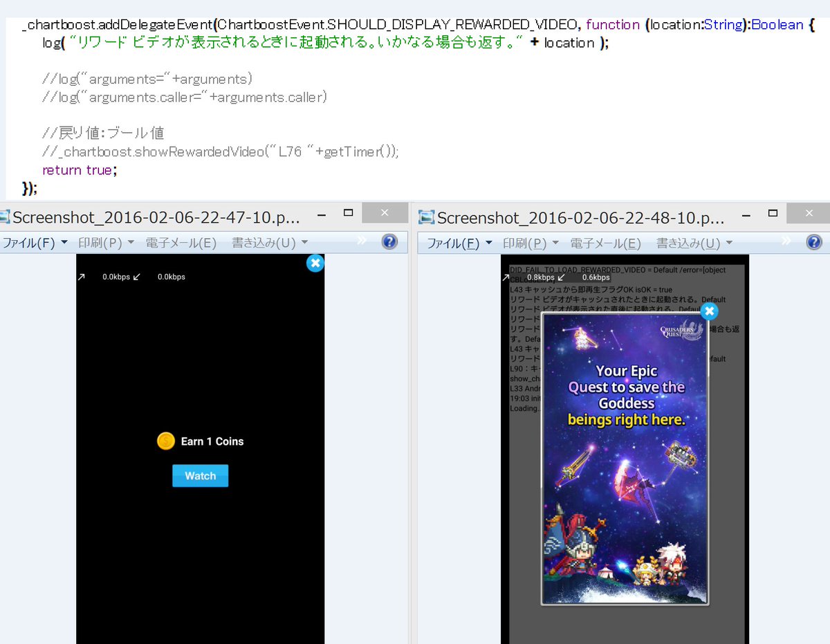Click left window title Screenshot_2016-02-06-22-47-10
The width and height of the screenshot is (830, 644).
(x=157, y=218)
